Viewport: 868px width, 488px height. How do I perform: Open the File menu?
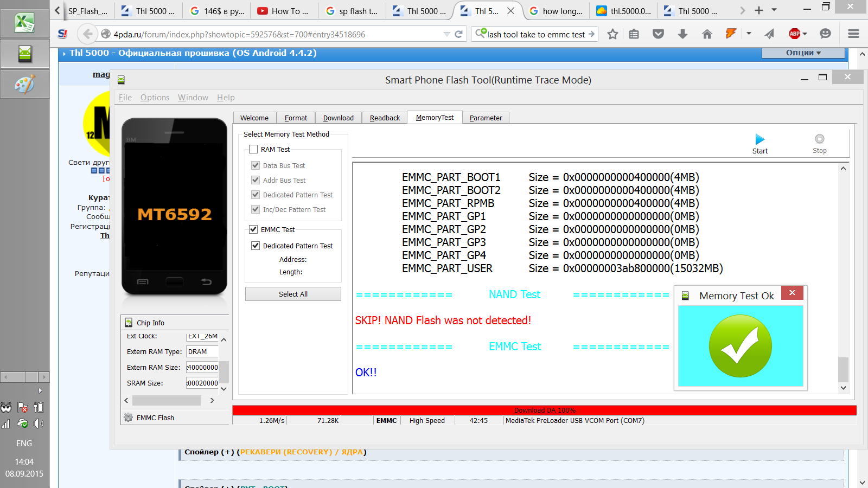pyautogui.click(x=125, y=98)
